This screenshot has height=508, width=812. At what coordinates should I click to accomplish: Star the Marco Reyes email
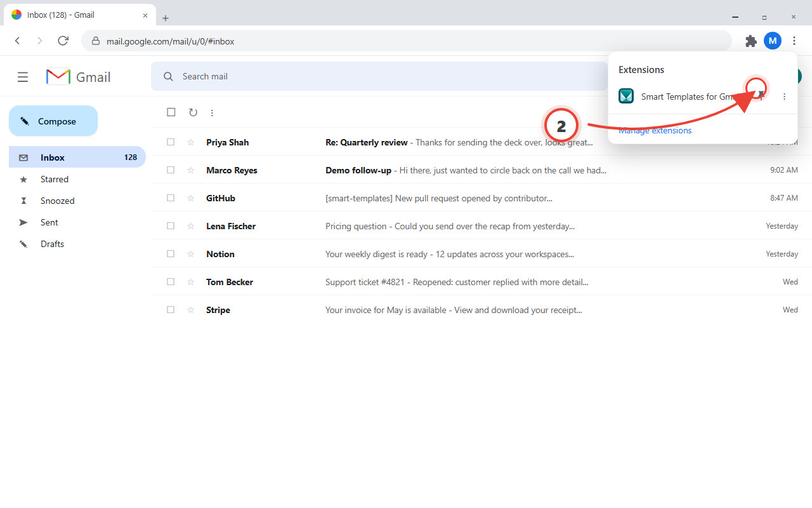[x=190, y=170]
